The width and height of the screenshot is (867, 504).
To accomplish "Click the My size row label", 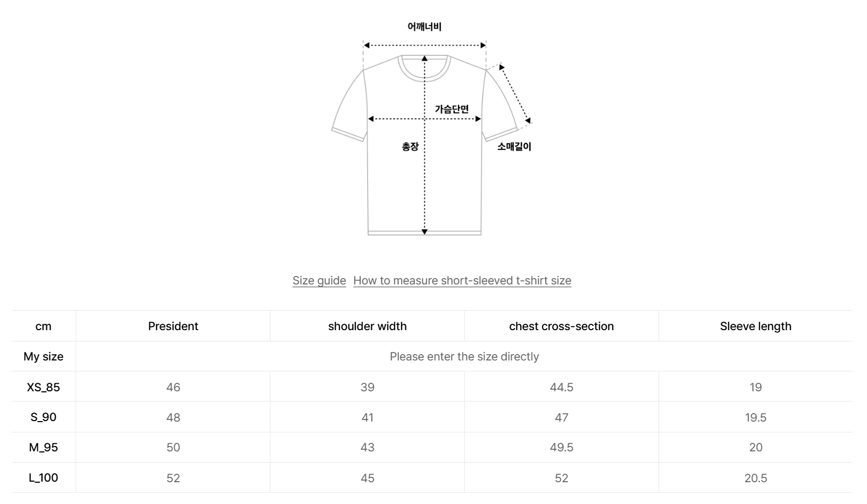I will tap(44, 356).
